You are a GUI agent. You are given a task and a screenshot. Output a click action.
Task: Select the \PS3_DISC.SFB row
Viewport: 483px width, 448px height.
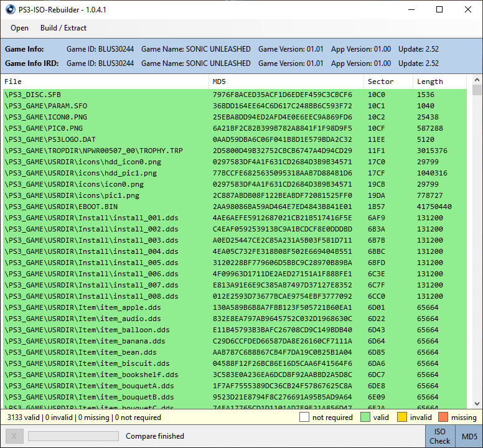(x=235, y=95)
